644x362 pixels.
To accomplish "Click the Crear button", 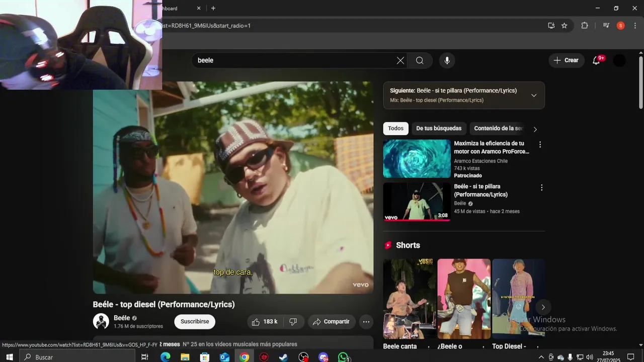I will pyautogui.click(x=567, y=60).
